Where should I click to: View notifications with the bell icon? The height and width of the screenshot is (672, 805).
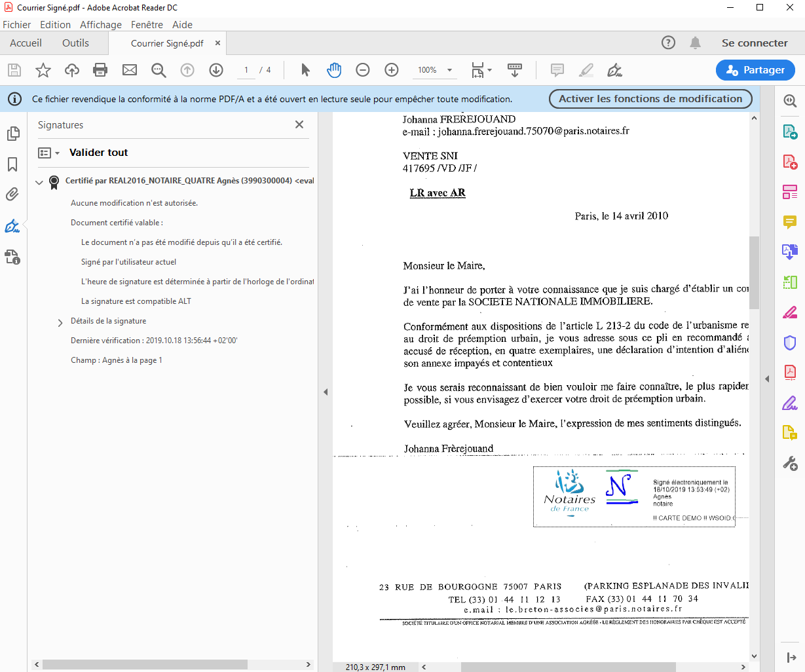click(x=695, y=43)
